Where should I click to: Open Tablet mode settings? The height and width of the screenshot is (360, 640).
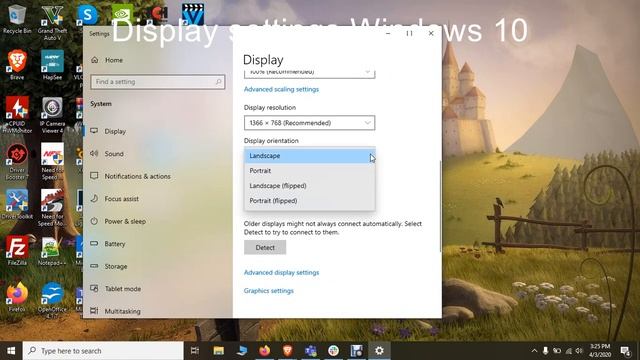pos(158,289)
